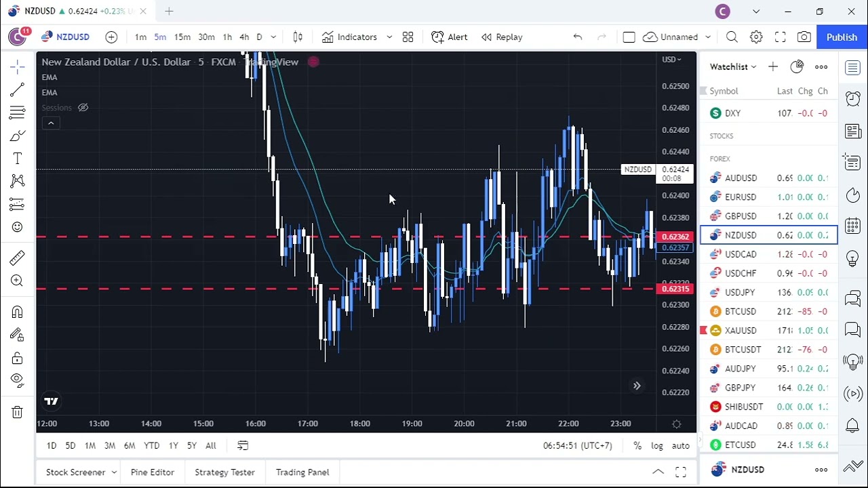Toggle the percent scale mode
868x488 pixels.
coord(637,445)
